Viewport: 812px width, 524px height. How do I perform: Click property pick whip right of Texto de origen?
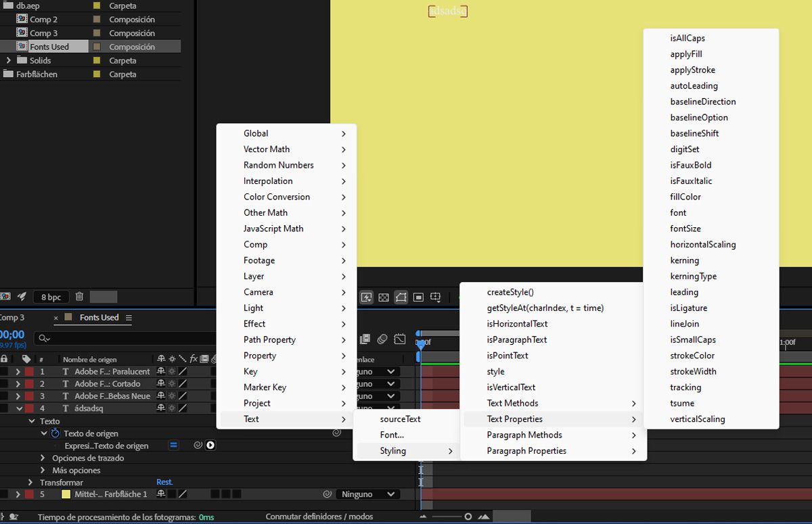[337, 433]
